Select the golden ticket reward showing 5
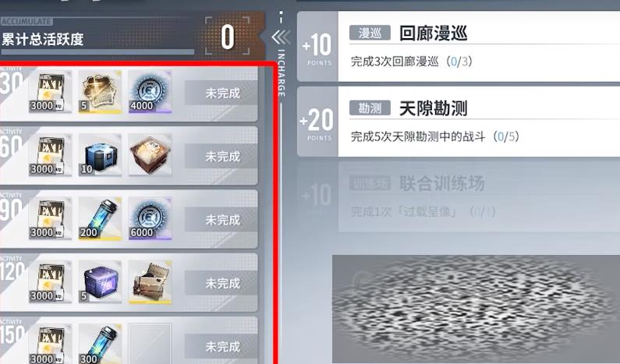 100,92
